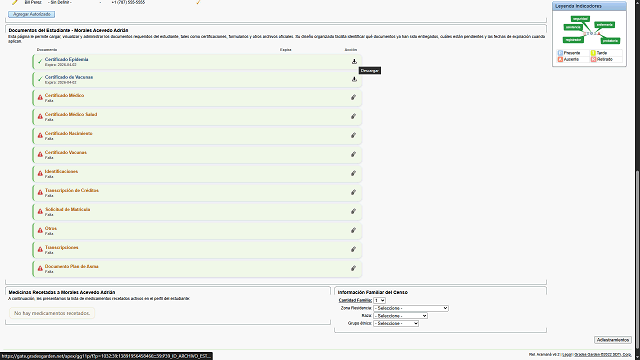This screenshot has width=640, height=360.
Task: Click the Identificaciones document title
Action: (x=61, y=171)
